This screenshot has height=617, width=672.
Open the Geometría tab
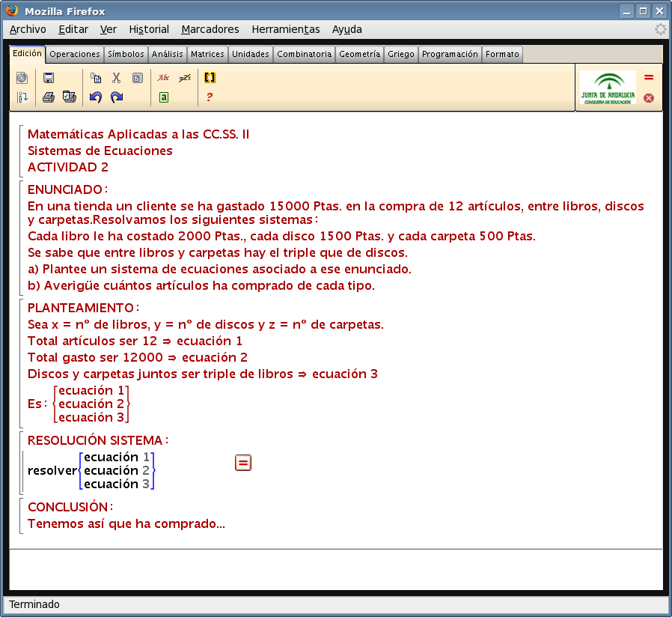(x=359, y=54)
